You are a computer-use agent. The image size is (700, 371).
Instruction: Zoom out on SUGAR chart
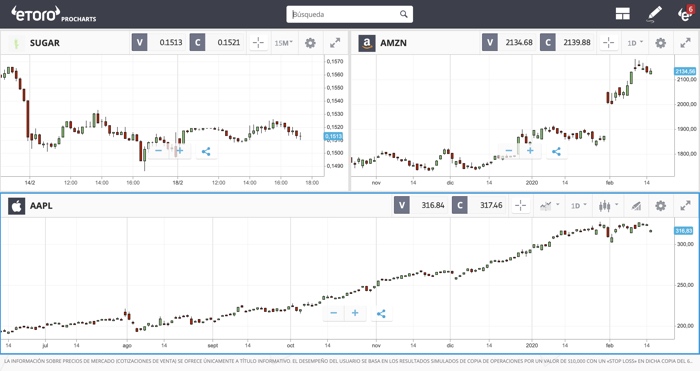click(x=158, y=151)
